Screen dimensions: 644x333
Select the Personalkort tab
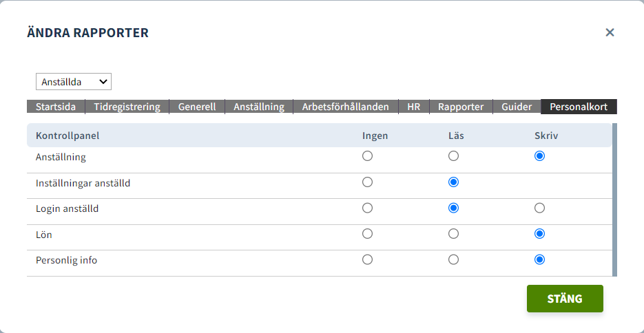tap(579, 107)
